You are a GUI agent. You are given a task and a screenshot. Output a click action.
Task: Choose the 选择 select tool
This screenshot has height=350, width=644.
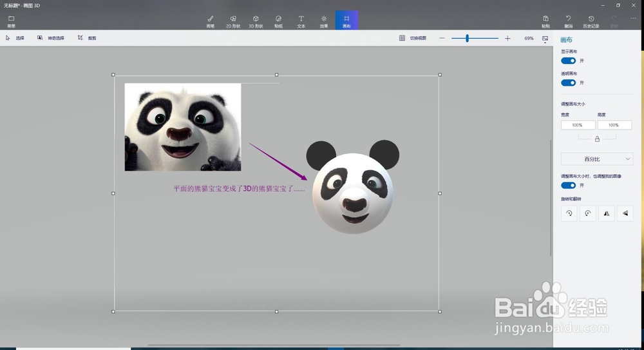pos(15,38)
